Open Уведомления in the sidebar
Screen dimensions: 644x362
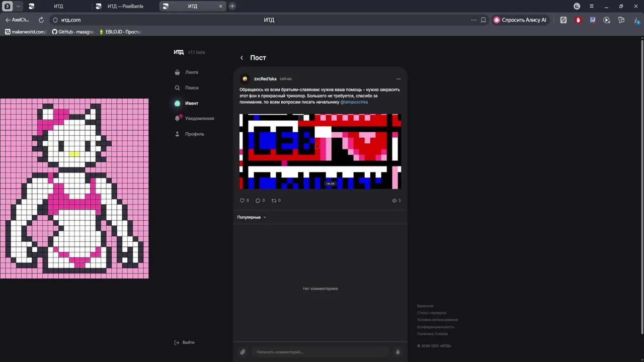point(194,118)
